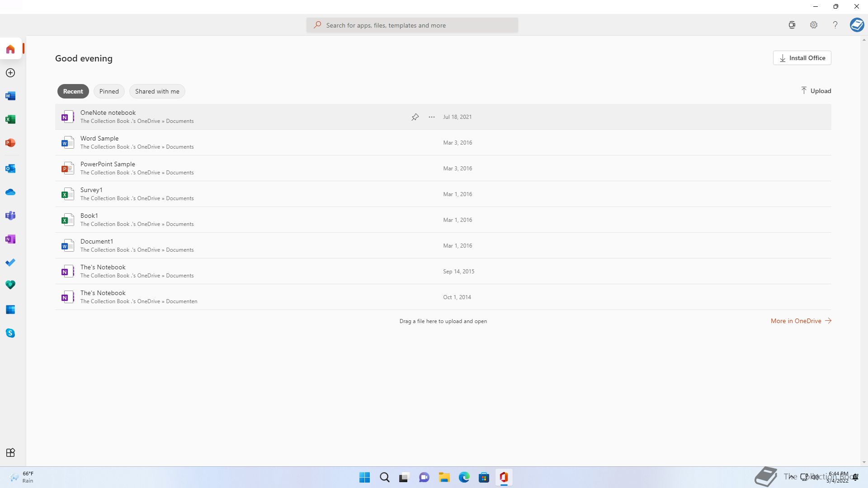Open Teams Chat icon in taskbar
868x488 pixels.
click(424, 477)
